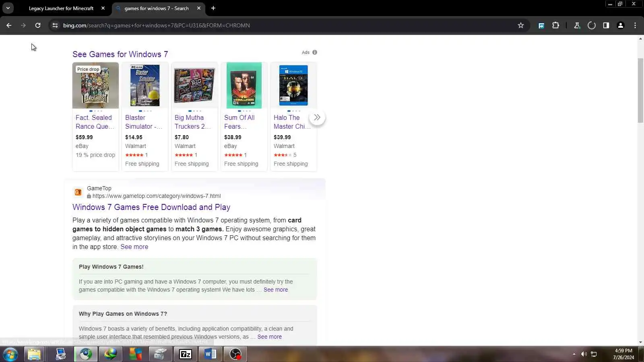Click the computer icon pinned next to Explorer
Image resolution: width=644 pixels, height=362 pixels.
60,354
